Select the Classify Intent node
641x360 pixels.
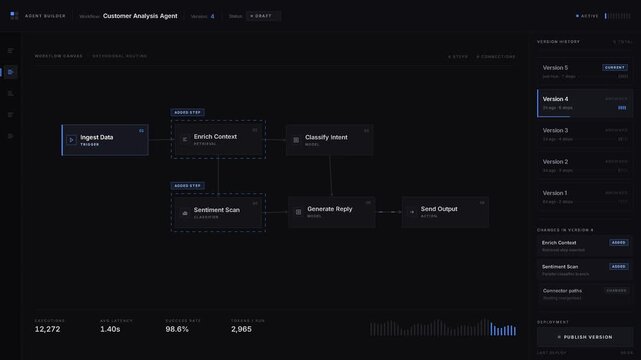(329, 140)
